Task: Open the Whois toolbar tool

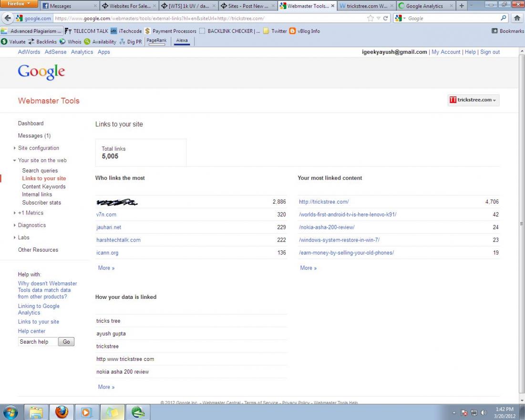Action: click(x=70, y=41)
